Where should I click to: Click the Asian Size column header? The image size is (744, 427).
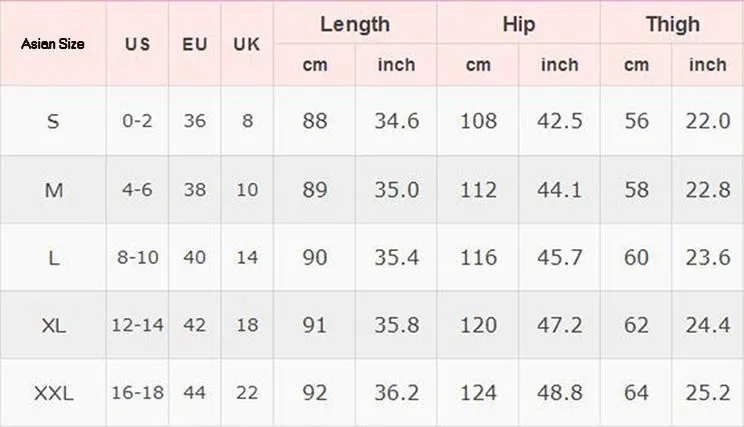pos(53,44)
